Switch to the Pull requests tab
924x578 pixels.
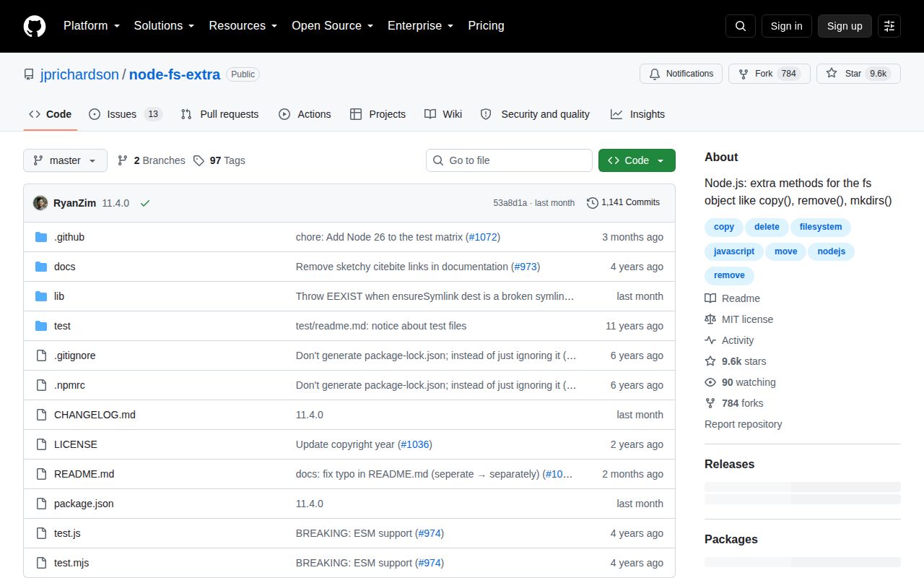click(219, 114)
